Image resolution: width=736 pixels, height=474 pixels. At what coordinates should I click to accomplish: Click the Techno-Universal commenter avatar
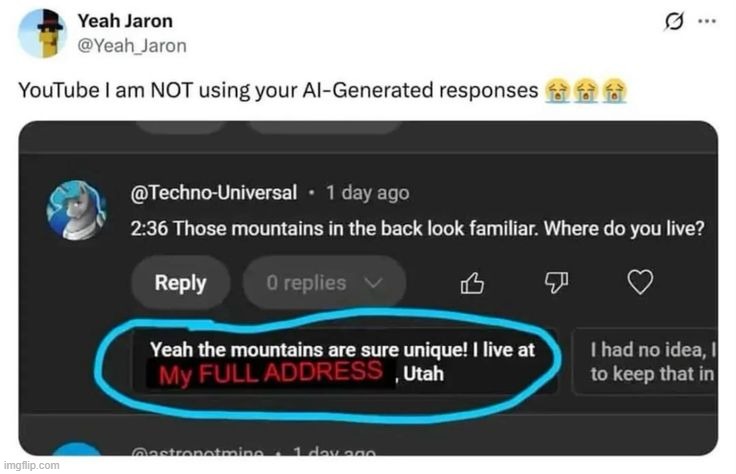[77, 210]
